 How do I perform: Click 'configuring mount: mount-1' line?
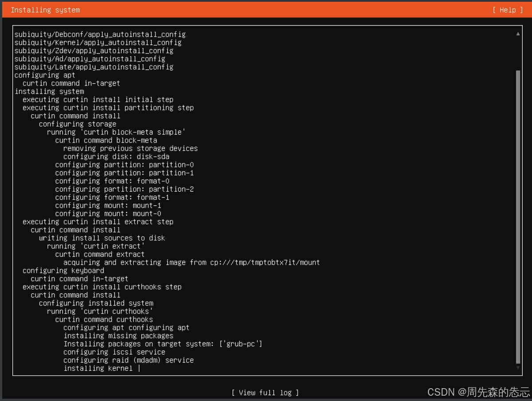click(109, 206)
